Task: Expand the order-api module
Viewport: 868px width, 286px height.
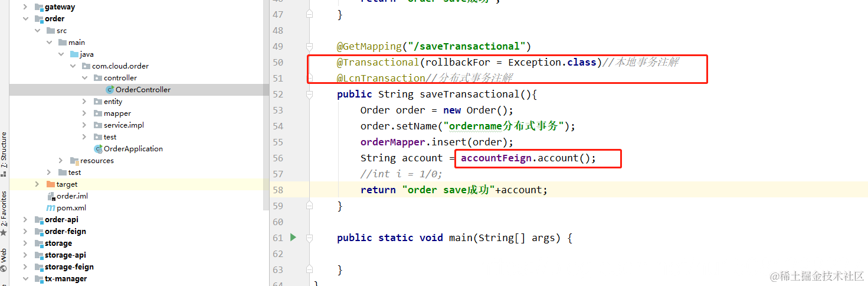Action: coord(25,220)
